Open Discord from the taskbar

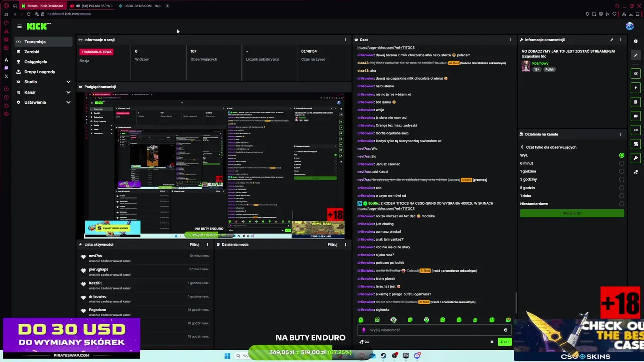417,356
